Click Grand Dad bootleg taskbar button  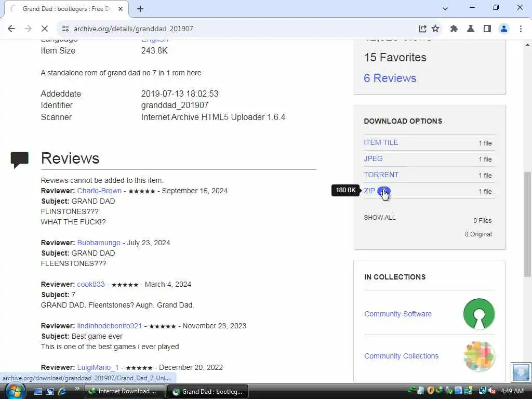click(208, 391)
